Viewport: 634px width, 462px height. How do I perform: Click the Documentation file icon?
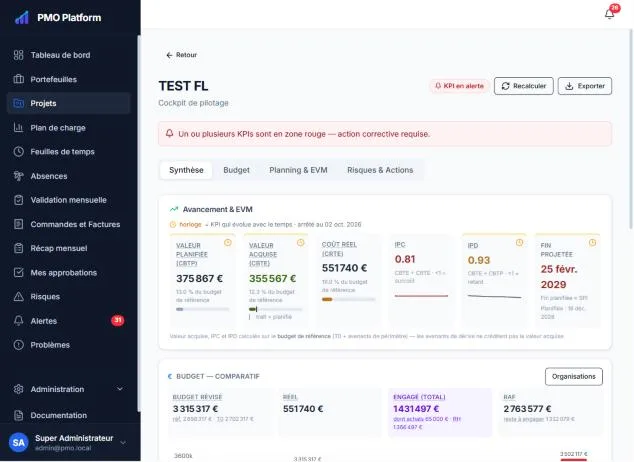pyautogui.click(x=19, y=415)
